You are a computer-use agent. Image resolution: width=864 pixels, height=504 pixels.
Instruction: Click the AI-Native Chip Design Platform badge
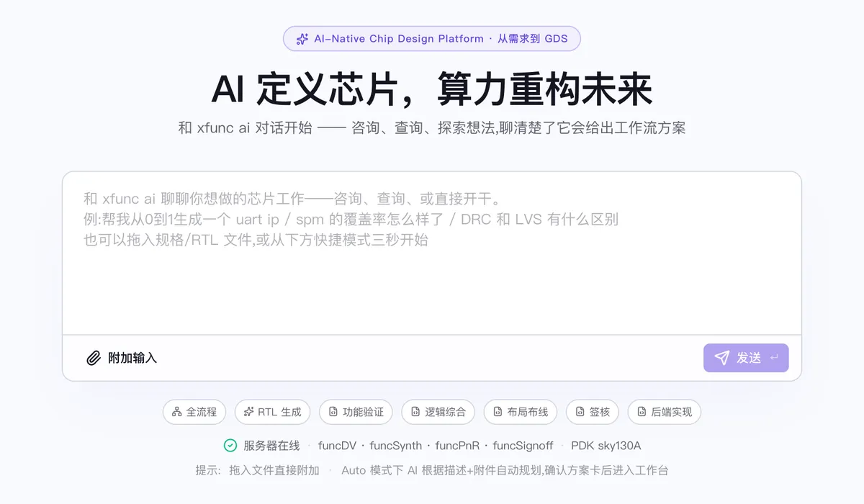[432, 39]
